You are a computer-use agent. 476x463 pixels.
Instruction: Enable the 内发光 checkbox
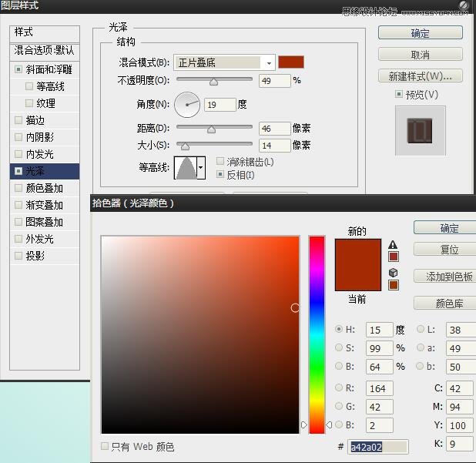tap(18, 154)
